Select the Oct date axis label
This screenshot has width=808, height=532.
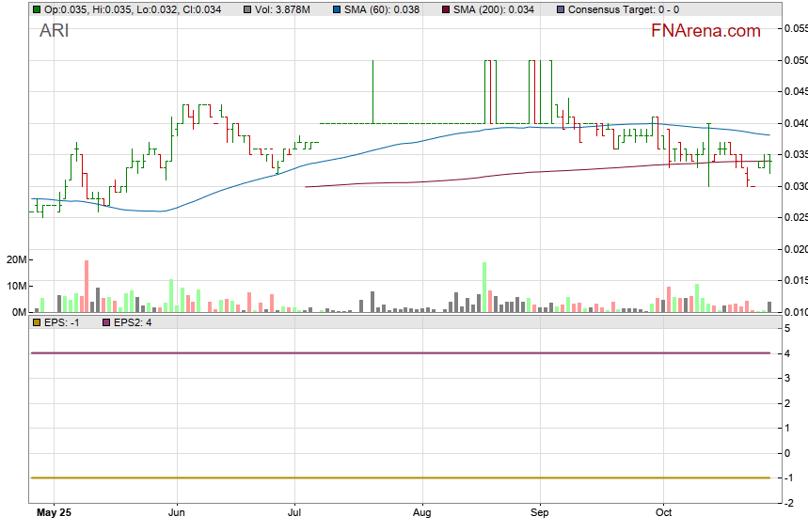(x=664, y=514)
